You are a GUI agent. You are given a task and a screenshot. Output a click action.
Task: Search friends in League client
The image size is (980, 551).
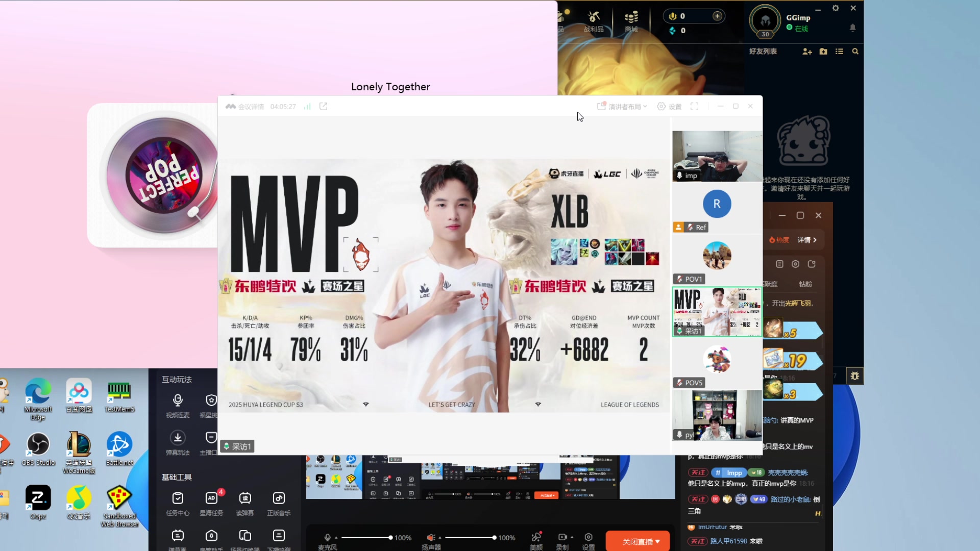click(x=855, y=52)
